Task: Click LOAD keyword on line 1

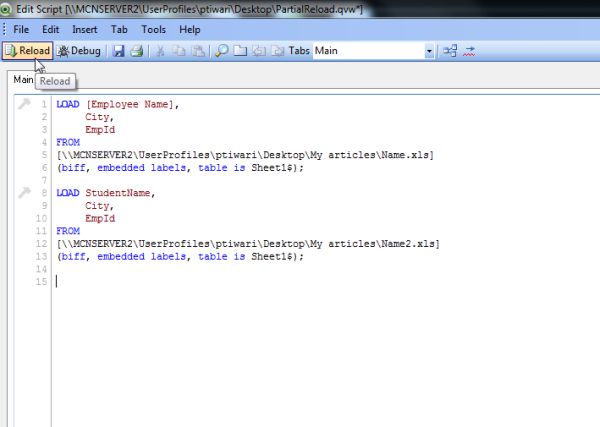Action: [x=68, y=104]
